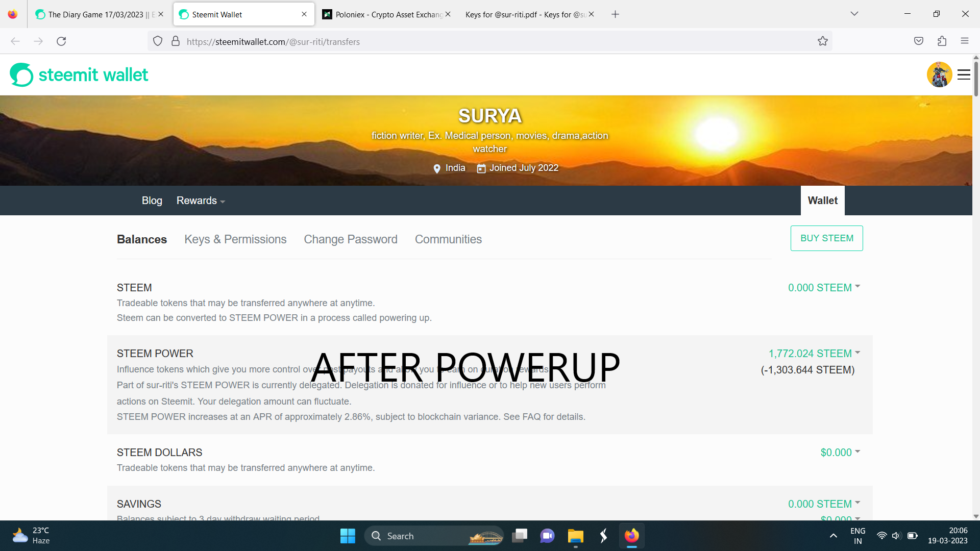The width and height of the screenshot is (980, 551).
Task: Save page to Pocket
Action: pyautogui.click(x=919, y=41)
